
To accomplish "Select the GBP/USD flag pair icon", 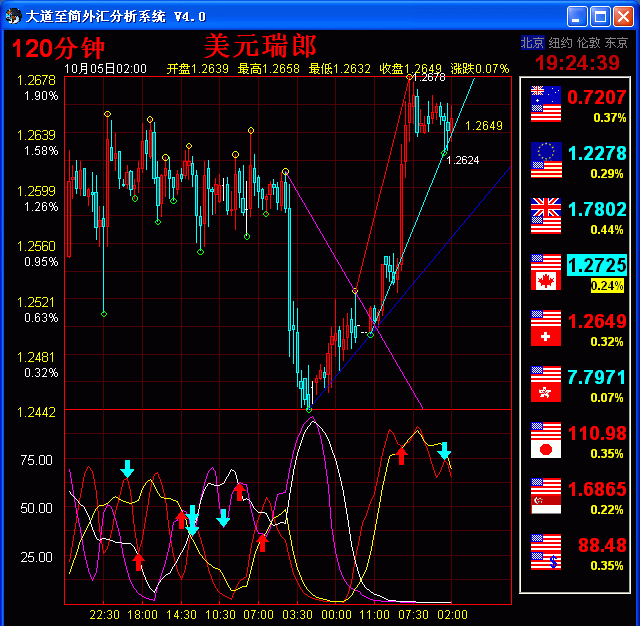I will click(546, 216).
